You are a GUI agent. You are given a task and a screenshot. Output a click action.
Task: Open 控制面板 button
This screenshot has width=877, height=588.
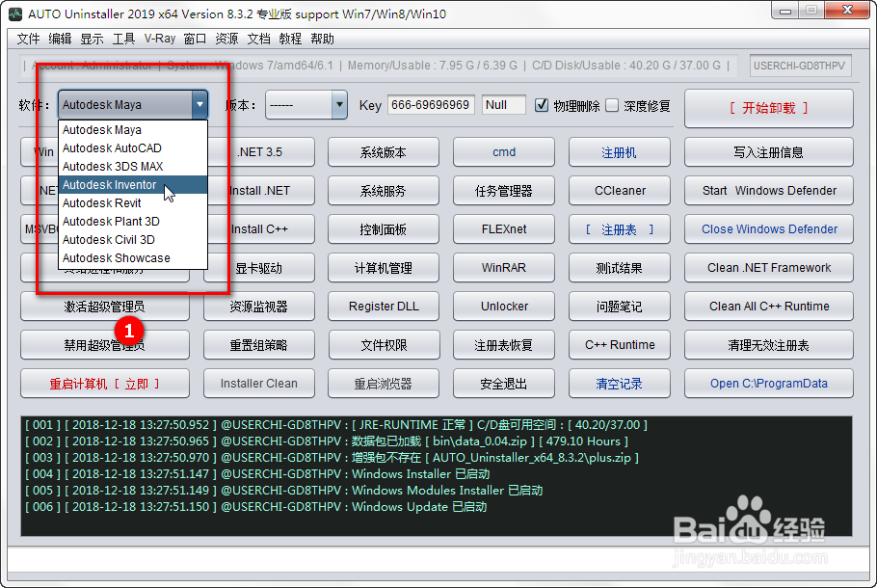384,229
